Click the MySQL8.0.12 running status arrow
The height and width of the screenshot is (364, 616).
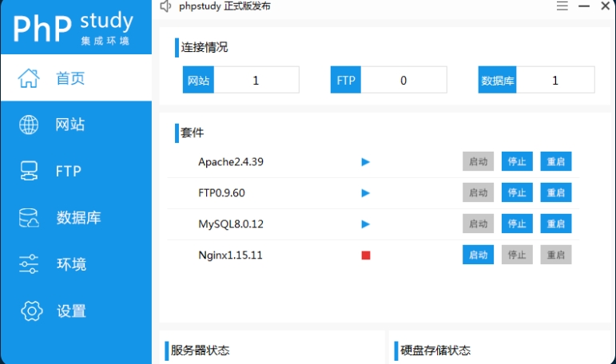coord(366,224)
